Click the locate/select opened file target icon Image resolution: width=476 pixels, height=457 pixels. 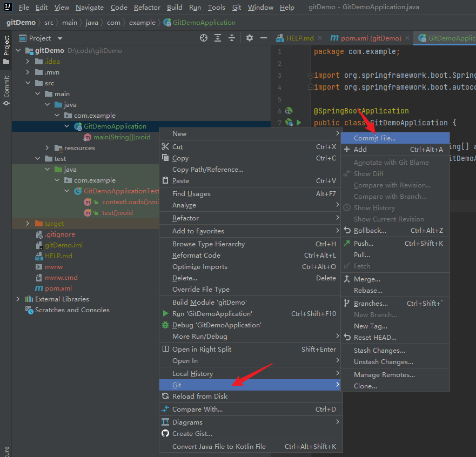point(204,38)
